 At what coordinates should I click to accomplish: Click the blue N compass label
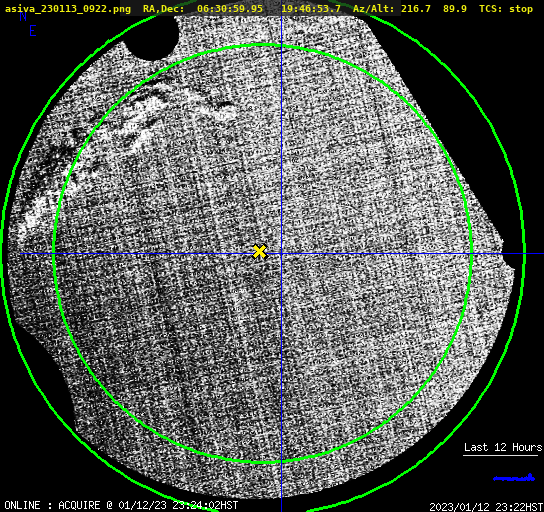23,16
